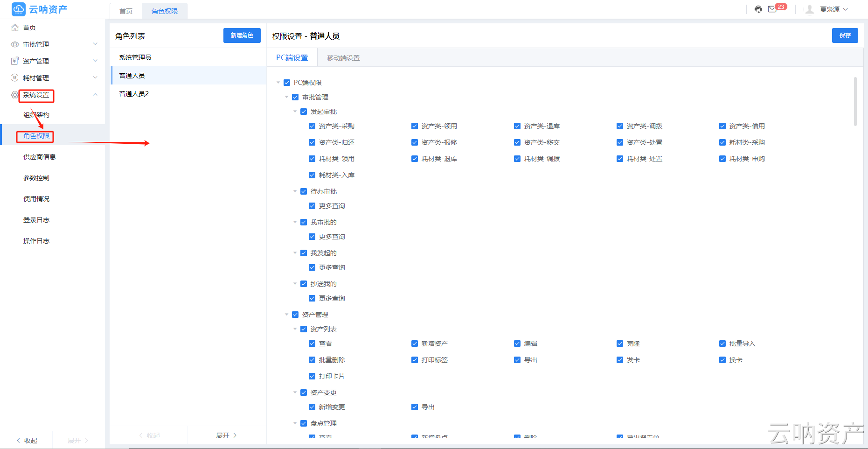Select role 系统管理员 in role list

(x=188, y=57)
